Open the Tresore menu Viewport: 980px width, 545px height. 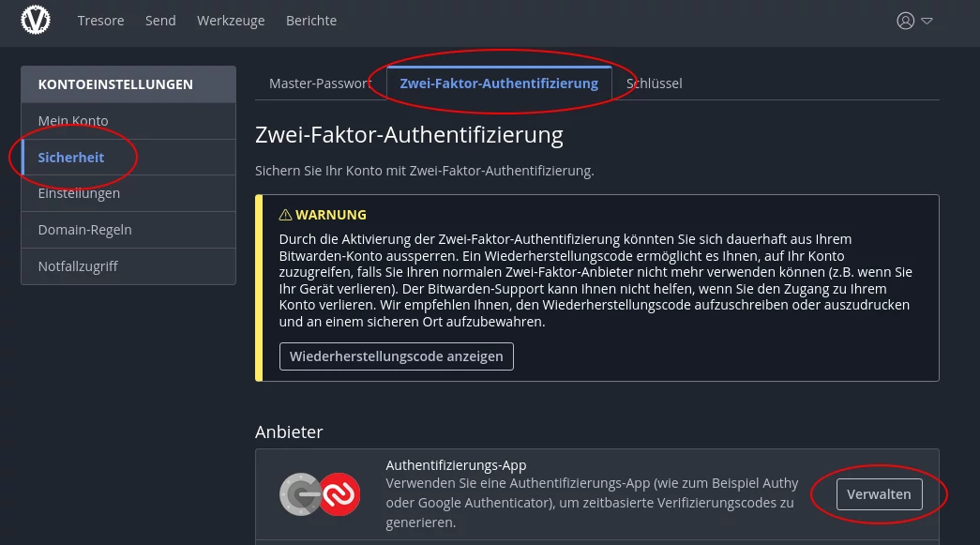[x=100, y=21]
